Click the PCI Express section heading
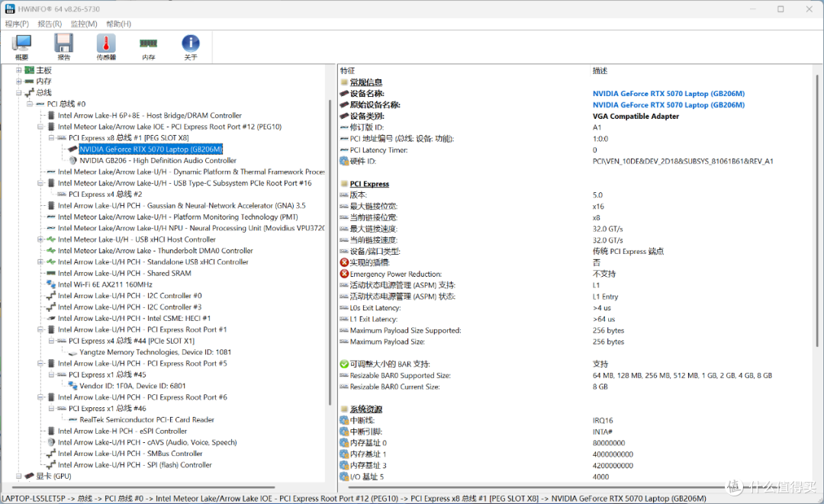This screenshot has height=504, width=824. pos(369,184)
